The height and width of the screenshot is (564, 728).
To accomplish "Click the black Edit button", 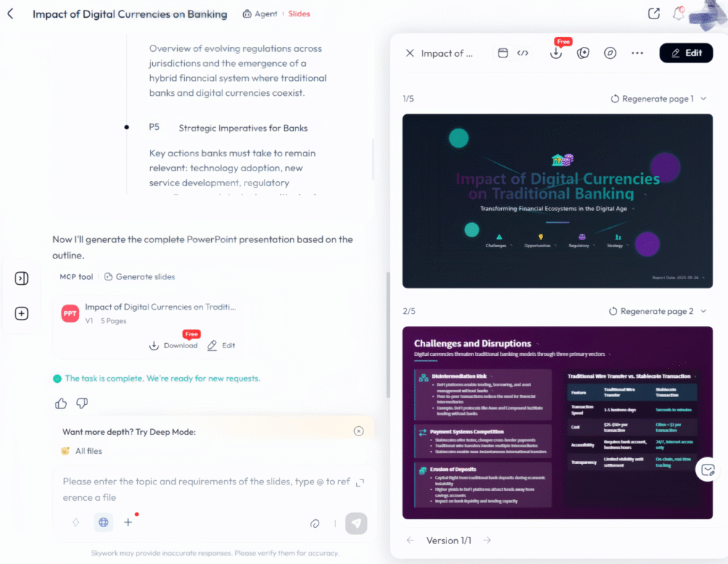I will pos(686,53).
